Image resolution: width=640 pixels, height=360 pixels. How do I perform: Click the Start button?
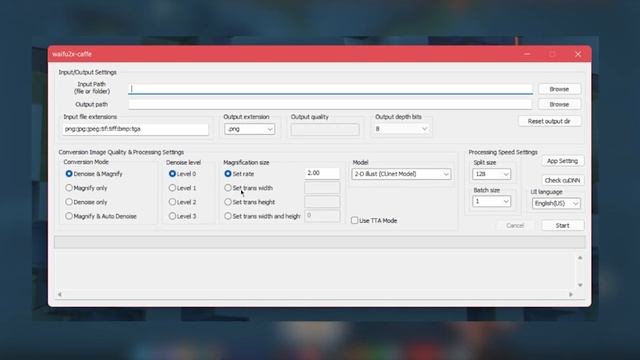coord(562,225)
